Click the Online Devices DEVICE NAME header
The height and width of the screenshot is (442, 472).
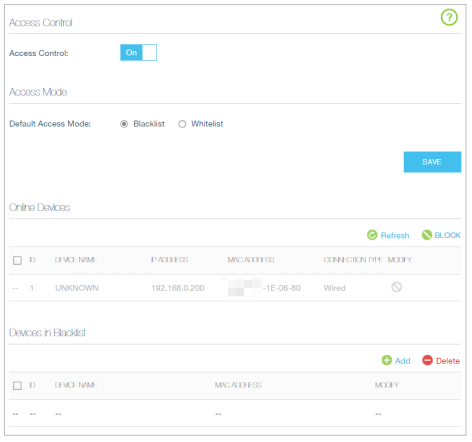click(76, 260)
